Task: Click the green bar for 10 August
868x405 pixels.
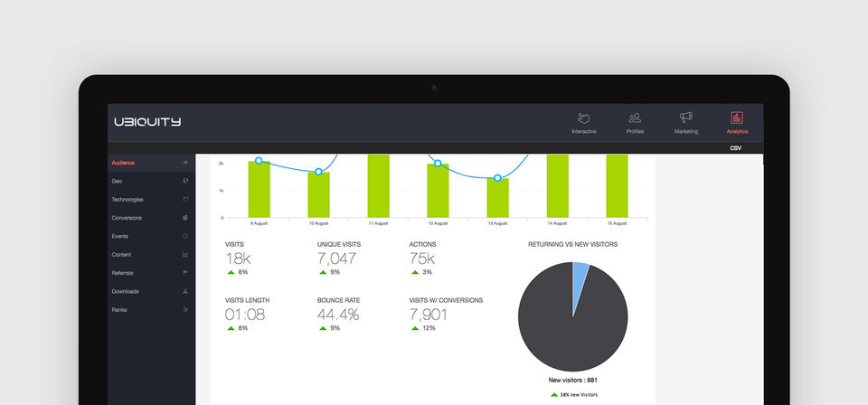Action: [x=319, y=194]
